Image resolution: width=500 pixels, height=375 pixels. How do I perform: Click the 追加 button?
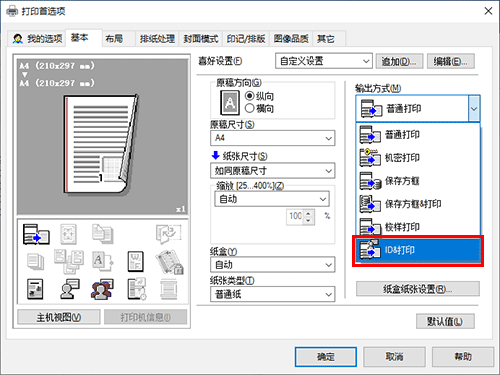[x=399, y=61]
